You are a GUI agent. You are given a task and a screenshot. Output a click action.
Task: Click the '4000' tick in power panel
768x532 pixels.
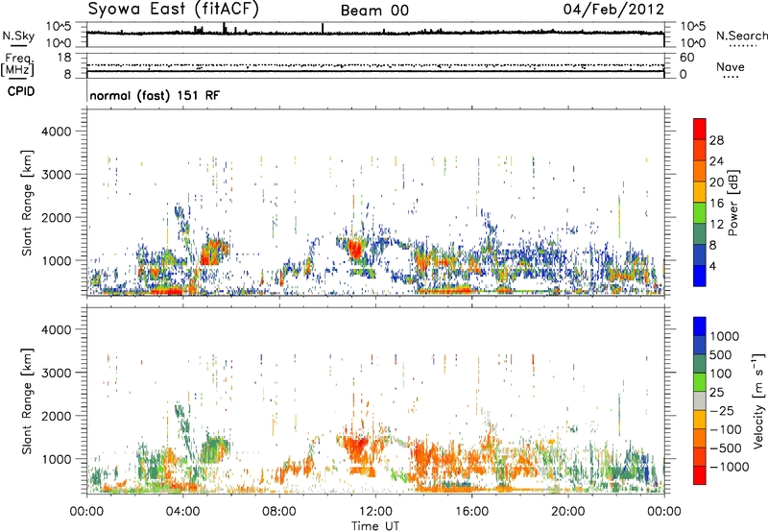56,132
